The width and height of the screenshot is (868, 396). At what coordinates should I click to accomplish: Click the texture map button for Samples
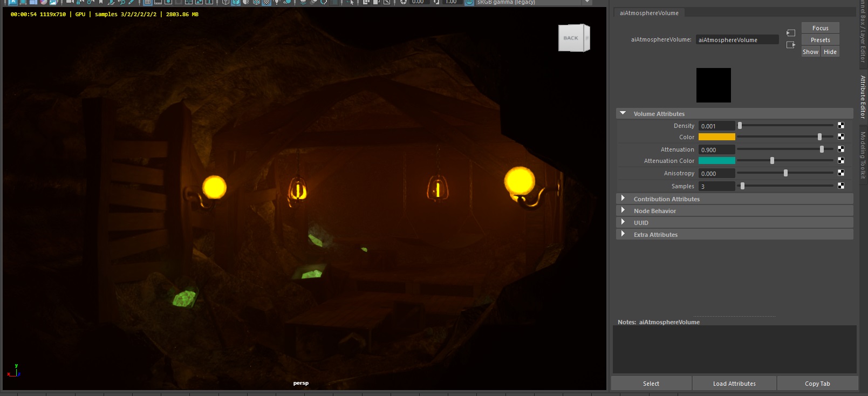(x=841, y=186)
